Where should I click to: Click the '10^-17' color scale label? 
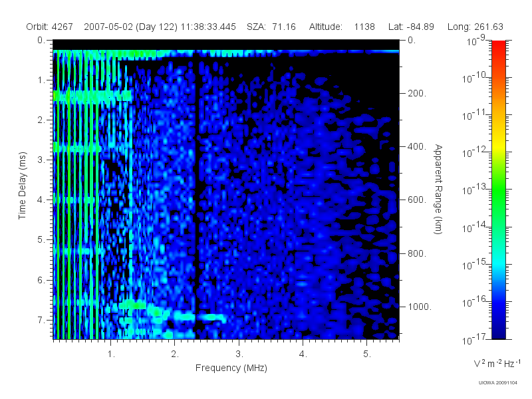[474, 338]
